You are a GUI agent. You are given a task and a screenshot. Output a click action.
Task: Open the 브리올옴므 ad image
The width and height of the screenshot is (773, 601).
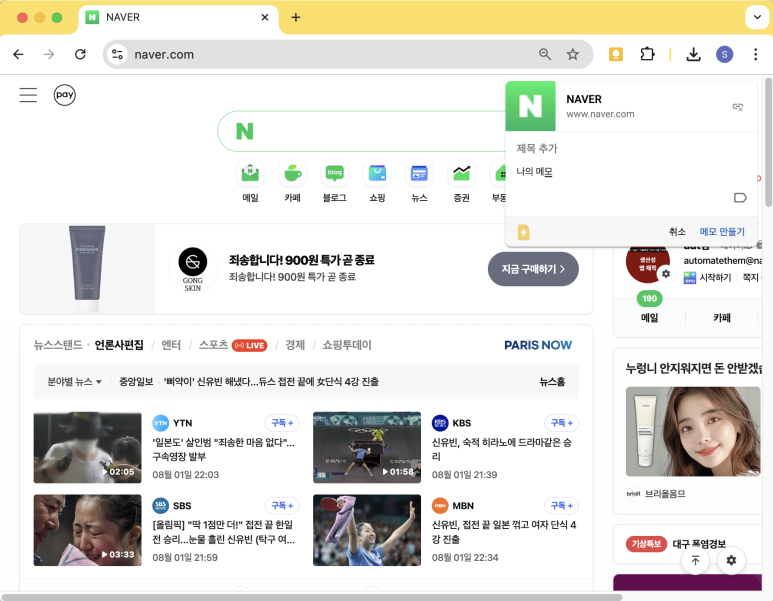693,431
